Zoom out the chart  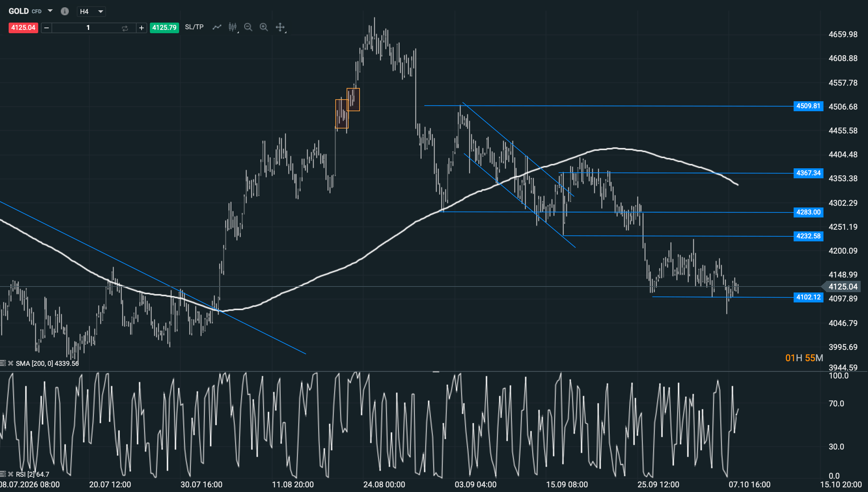[248, 27]
